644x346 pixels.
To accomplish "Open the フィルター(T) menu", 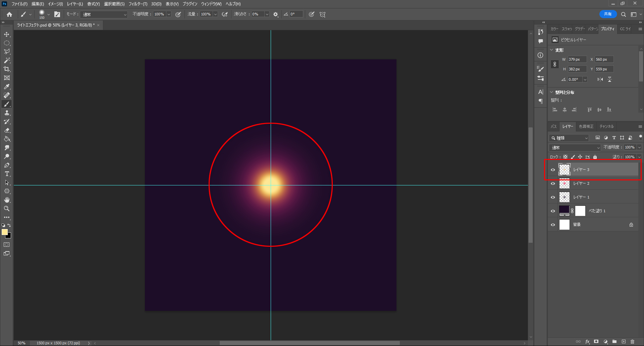I will click(x=138, y=4).
